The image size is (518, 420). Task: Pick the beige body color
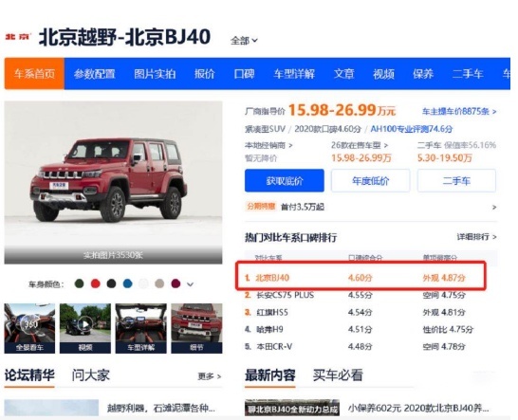pyautogui.click(x=159, y=283)
